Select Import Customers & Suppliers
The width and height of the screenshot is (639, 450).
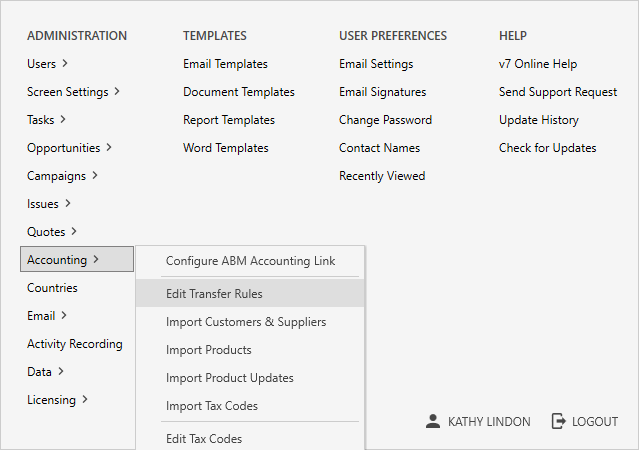246,322
